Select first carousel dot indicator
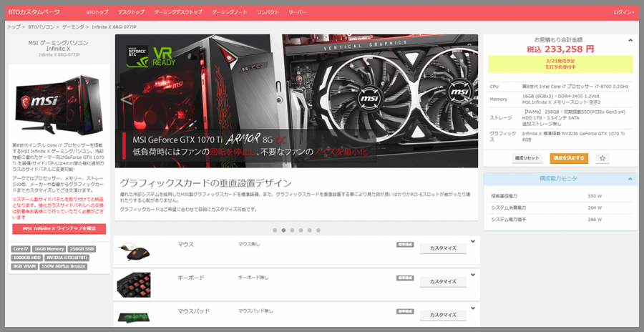644x332 pixels. pos(275,230)
